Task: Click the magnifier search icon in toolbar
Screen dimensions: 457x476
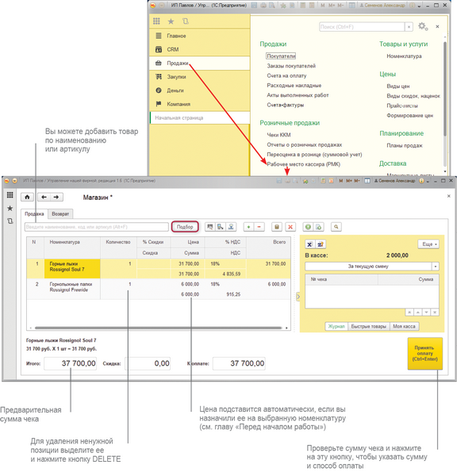Action: [x=336, y=227]
